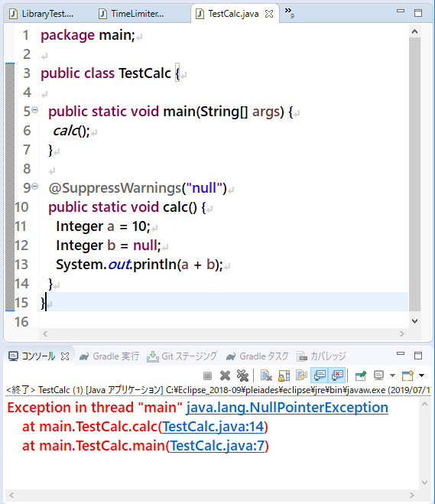Open the java.lang.NullPointerException link

[x=287, y=408]
